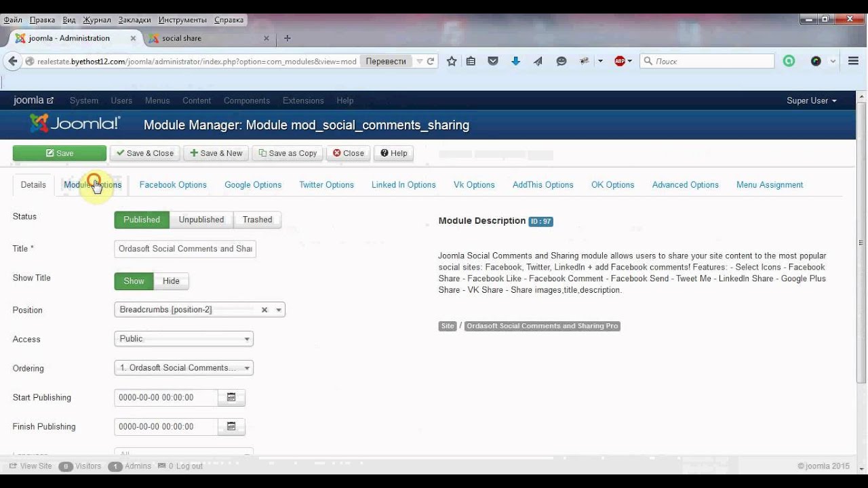Select Show for Show Title
This screenshot has height=488, width=868.
point(134,281)
